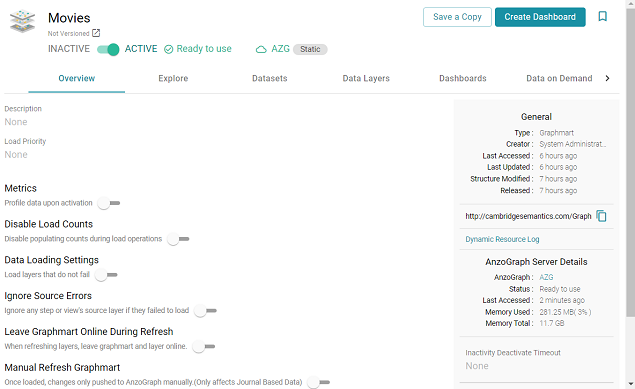Viewport: 635px width, 389px height.
Task: Switch to the Explore tab
Action: [x=173, y=78]
